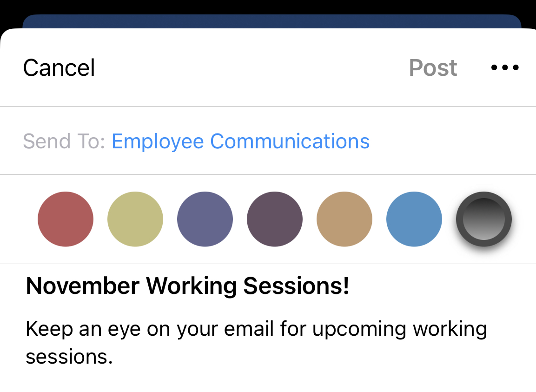Edit the November Working Sessions! title
Screen dimensions: 536x392
pyautogui.click(x=188, y=286)
